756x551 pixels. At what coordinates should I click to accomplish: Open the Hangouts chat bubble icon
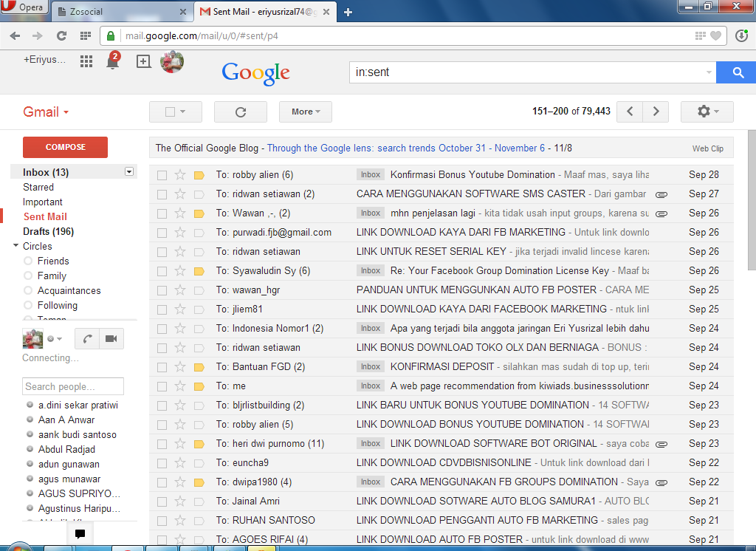pyautogui.click(x=80, y=533)
